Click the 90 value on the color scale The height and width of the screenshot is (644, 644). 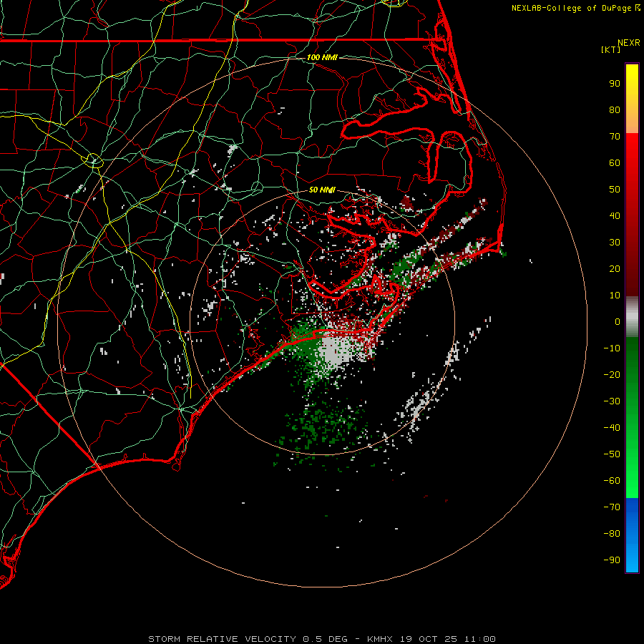pos(615,84)
